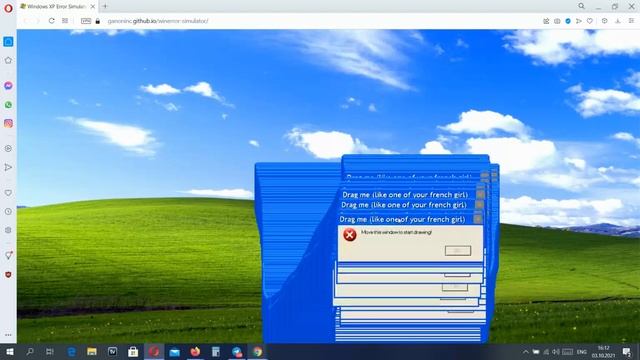Open Microsoft Store from taskbar
Viewport: 640px width, 360px height.
(x=133, y=352)
